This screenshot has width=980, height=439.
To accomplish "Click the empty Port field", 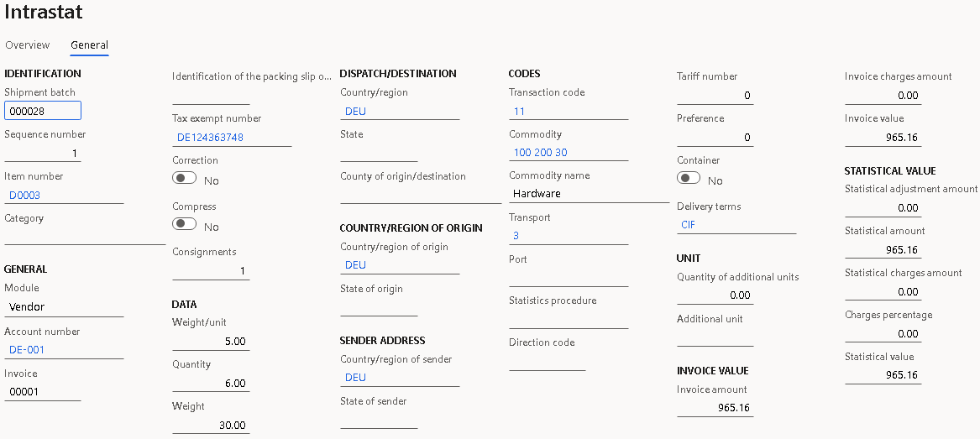I will click(x=568, y=278).
